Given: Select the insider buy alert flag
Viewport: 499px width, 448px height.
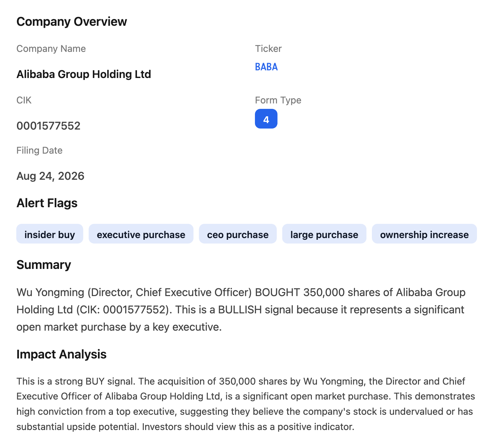Looking at the screenshot, I should [49, 234].
